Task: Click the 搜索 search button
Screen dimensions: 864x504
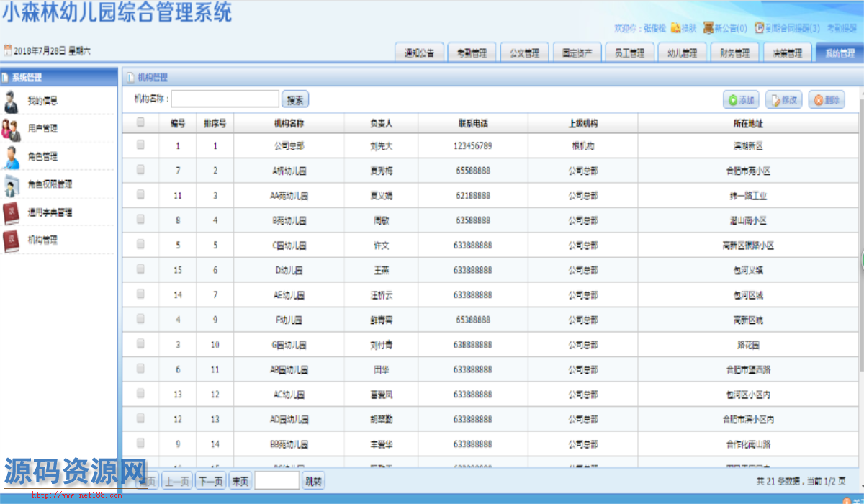Action: tap(295, 99)
